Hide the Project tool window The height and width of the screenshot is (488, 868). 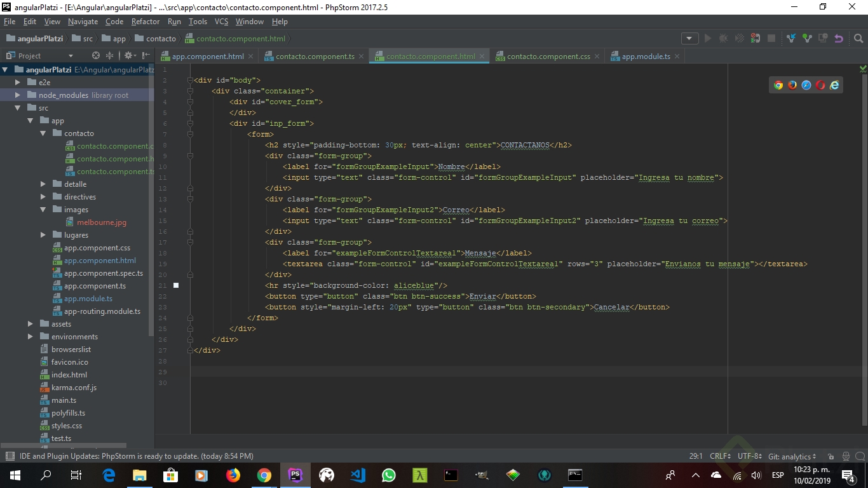[x=146, y=56]
